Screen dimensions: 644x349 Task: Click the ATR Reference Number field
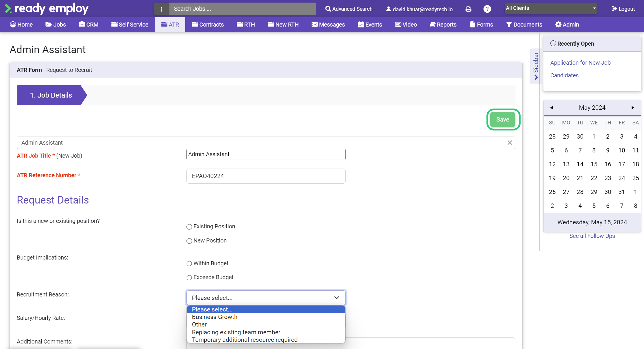click(x=266, y=176)
